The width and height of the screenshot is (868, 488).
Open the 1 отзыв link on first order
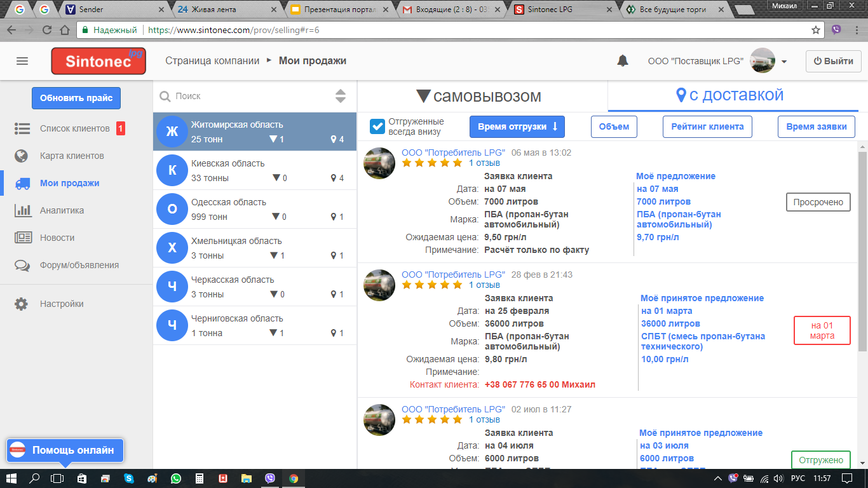[484, 163]
